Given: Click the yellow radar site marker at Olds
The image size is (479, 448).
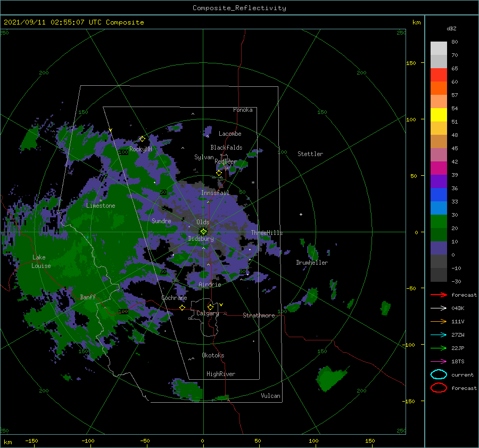Looking at the screenshot, I should tap(203, 232).
